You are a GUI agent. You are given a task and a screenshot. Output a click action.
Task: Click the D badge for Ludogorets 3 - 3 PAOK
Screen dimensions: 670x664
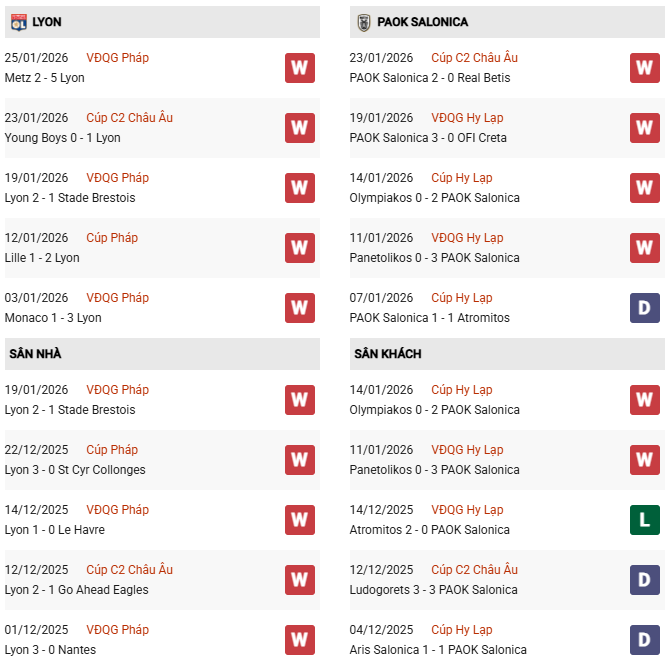coord(644,580)
